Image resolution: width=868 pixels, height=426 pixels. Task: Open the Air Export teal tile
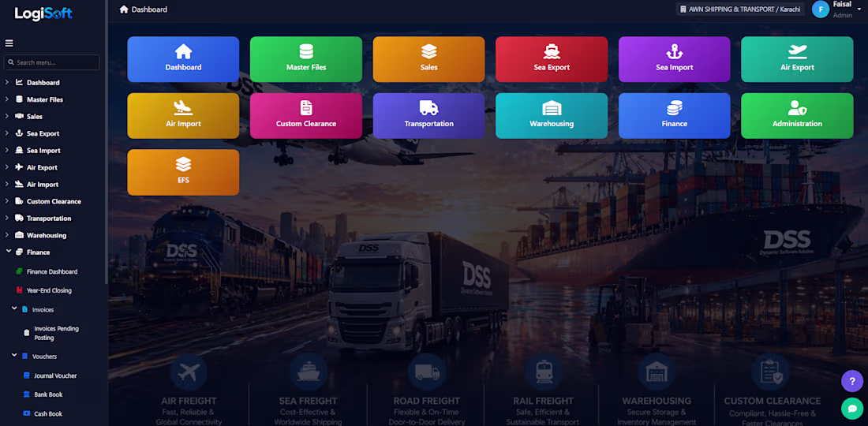[x=797, y=59]
